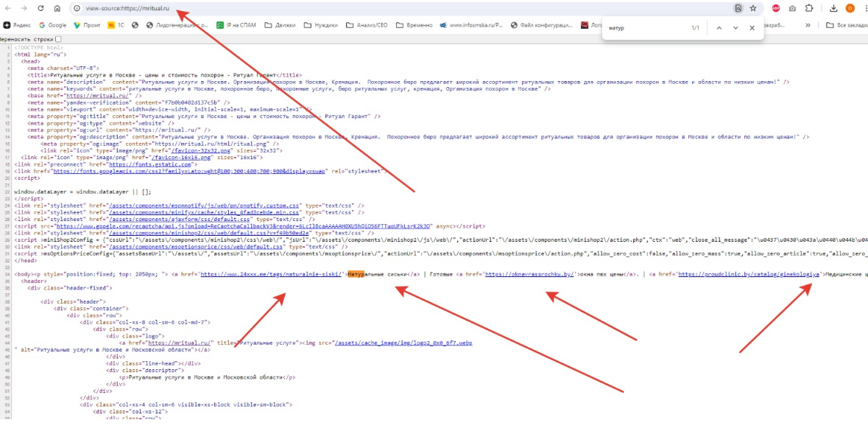Open the Лидогенерация bookmark
Screen dimensions: 868x437
[177, 25]
